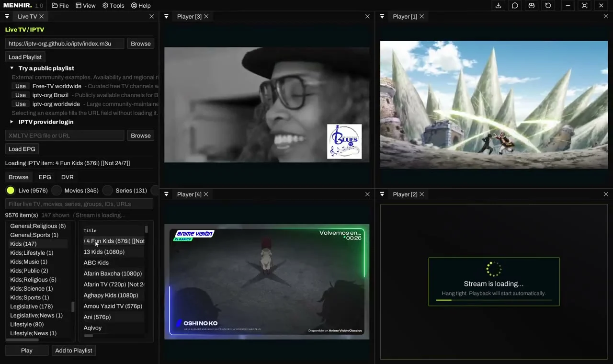Open the Tools menu
The height and width of the screenshot is (364, 613).
coord(113,6)
